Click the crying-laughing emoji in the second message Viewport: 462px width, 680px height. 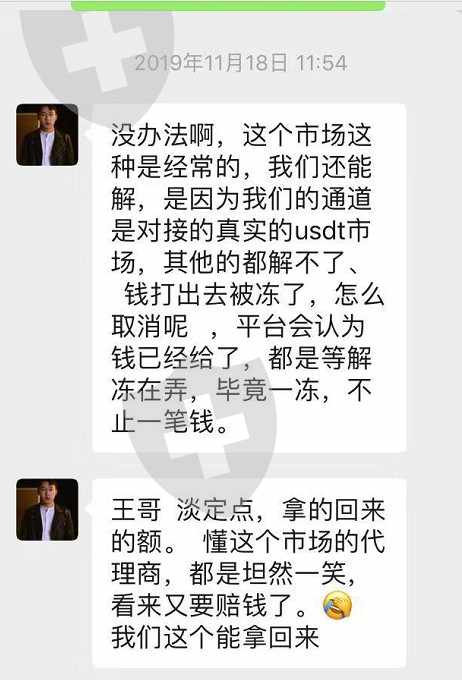[x=338, y=606]
